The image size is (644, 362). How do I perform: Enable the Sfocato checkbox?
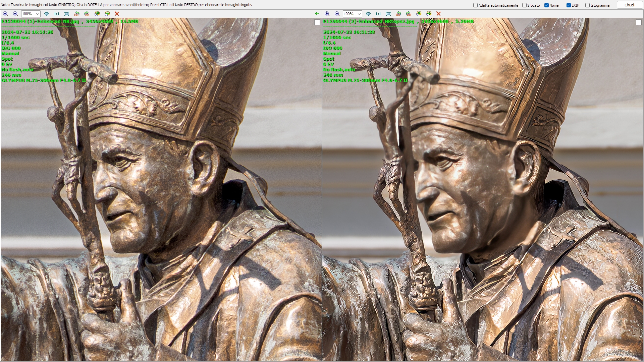pyautogui.click(x=524, y=5)
